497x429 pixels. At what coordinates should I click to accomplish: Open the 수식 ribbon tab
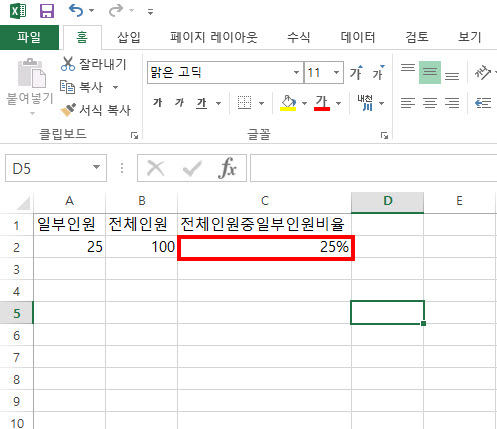click(x=299, y=37)
